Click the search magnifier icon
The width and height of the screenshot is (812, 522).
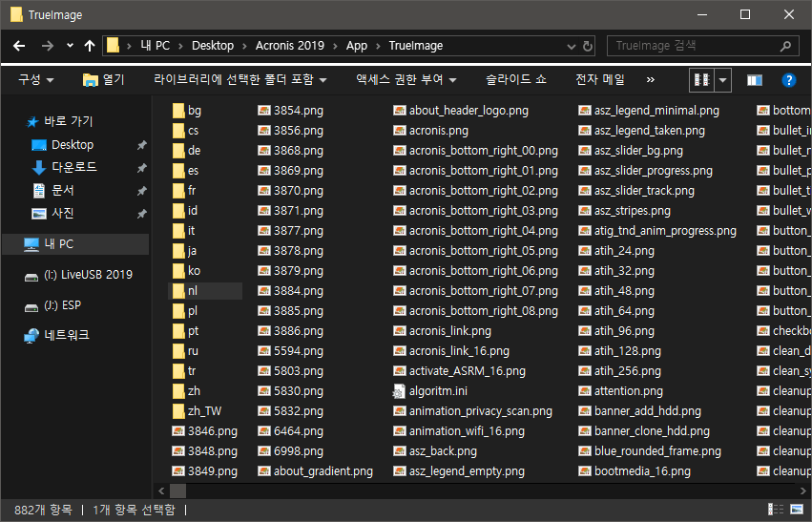(785, 46)
